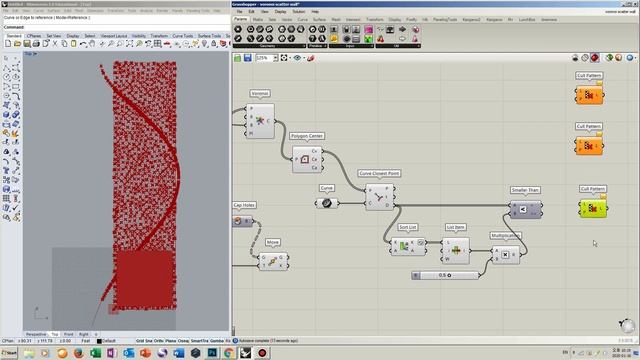Select the Curve Closest Point component

pos(380,197)
